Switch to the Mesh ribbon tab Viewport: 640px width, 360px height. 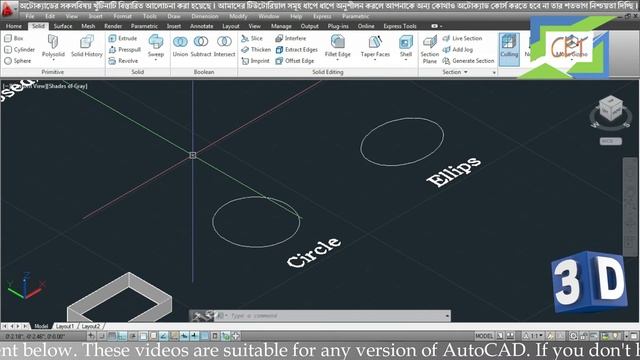88,26
